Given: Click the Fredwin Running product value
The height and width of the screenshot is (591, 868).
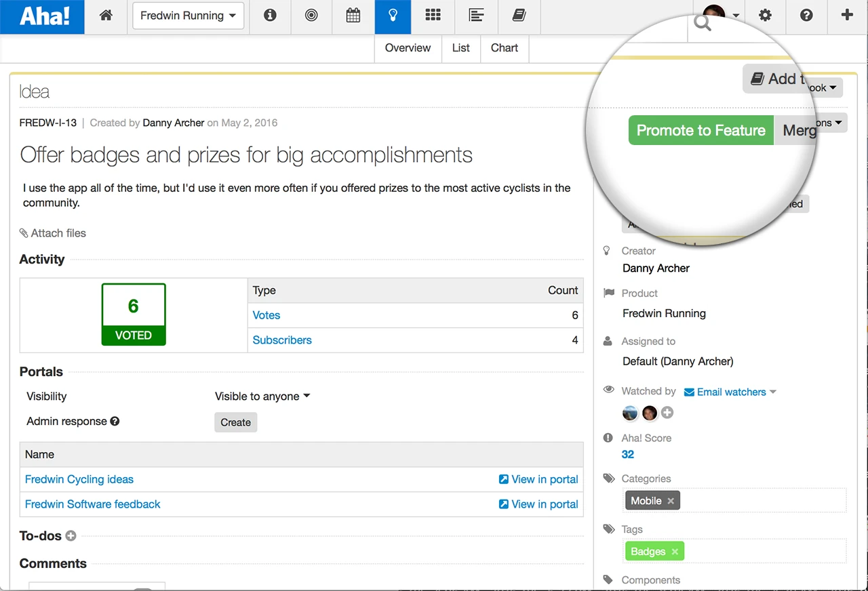Looking at the screenshot, I should click(665, 314).
